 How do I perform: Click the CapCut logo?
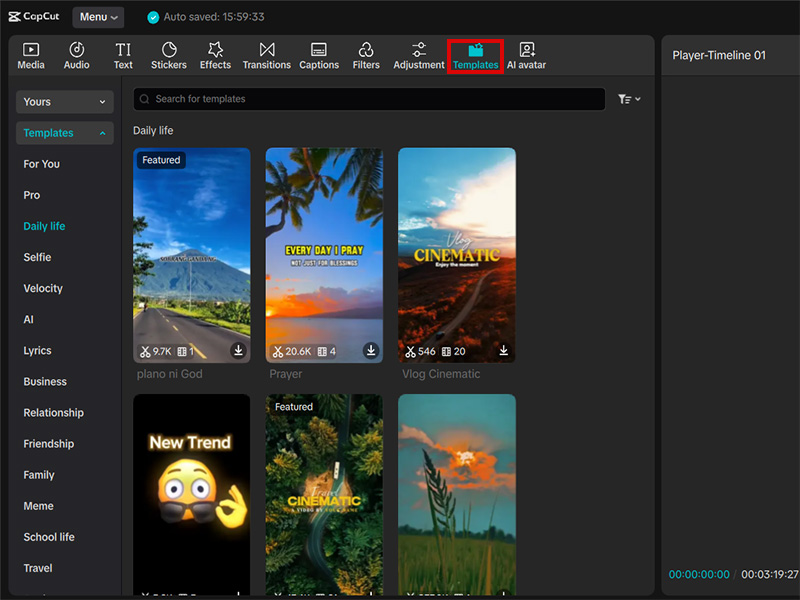point(34,16)
